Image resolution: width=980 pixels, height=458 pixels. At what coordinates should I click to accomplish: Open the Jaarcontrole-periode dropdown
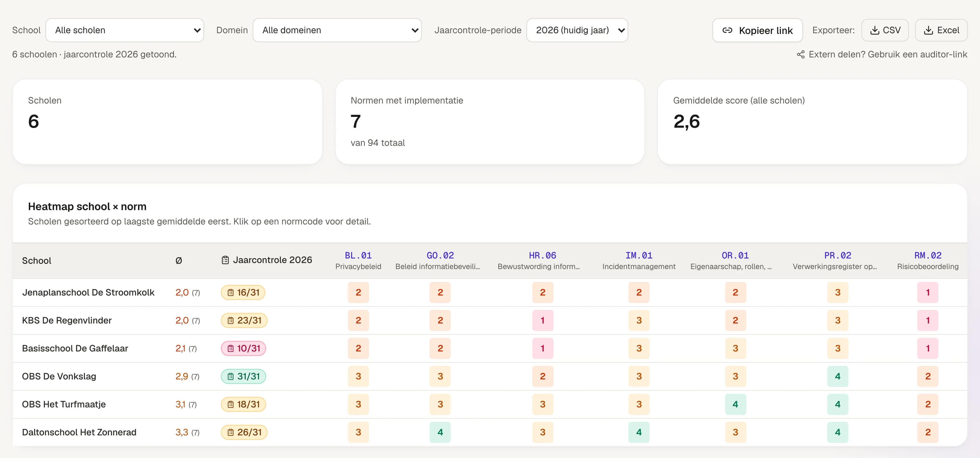[x=577, y=30]
